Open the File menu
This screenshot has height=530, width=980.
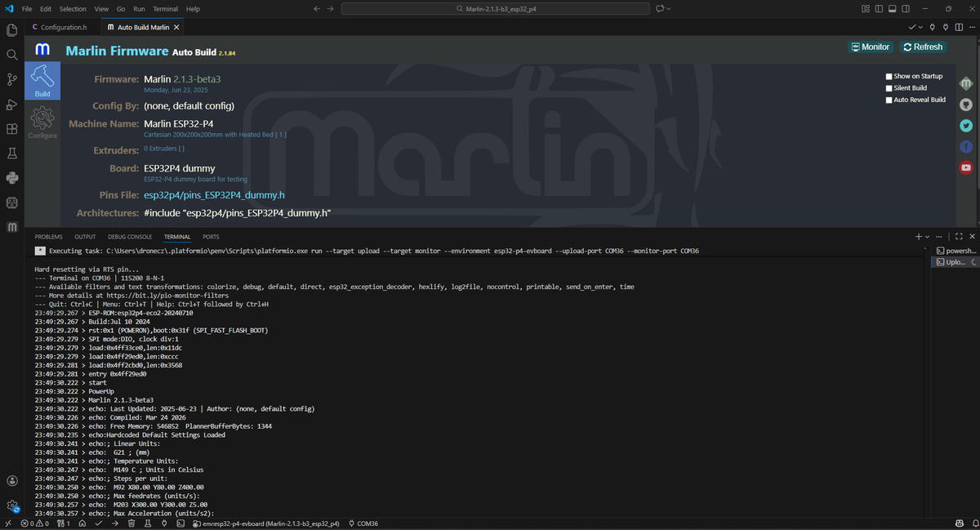[x=27, y=9]
